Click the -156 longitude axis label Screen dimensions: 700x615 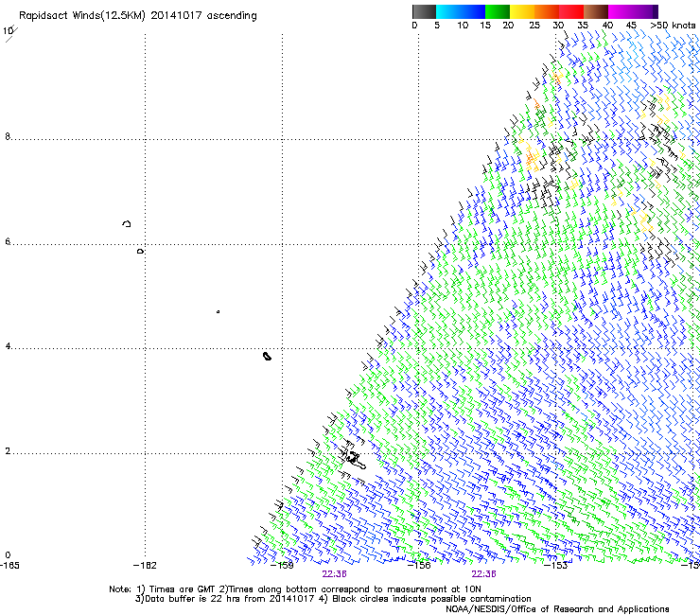[x=419, y=566]
